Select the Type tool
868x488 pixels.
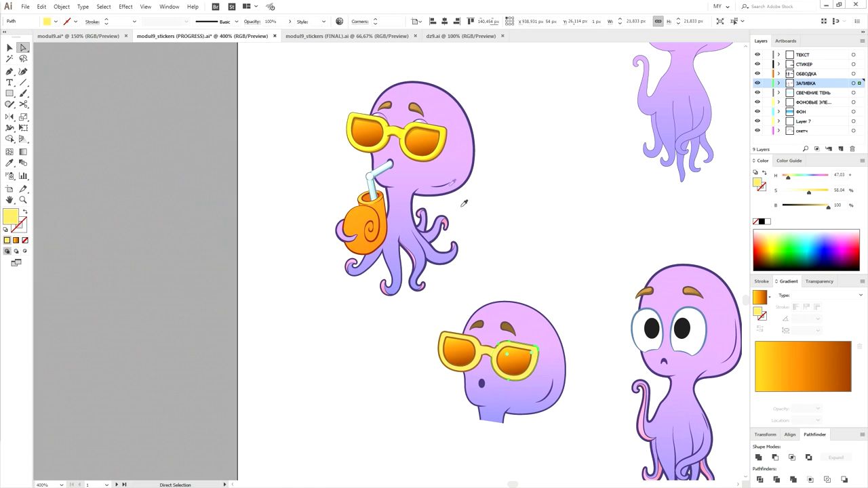[9, 82]
